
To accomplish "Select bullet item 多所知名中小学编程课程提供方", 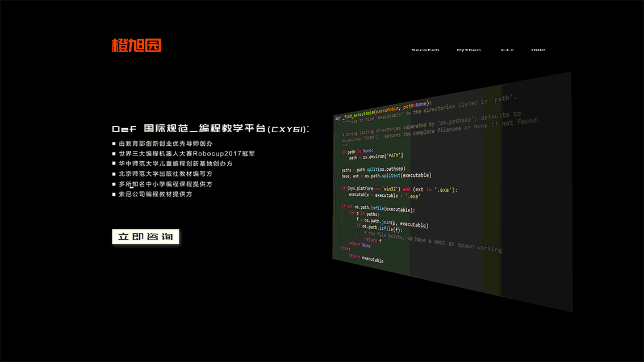I will [165, 184].
